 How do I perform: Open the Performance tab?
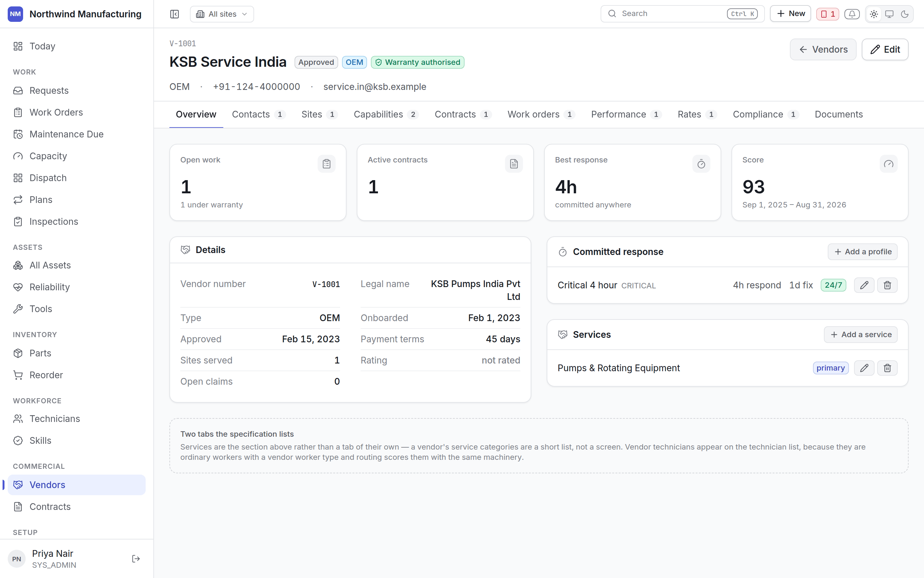pos(626,114)
